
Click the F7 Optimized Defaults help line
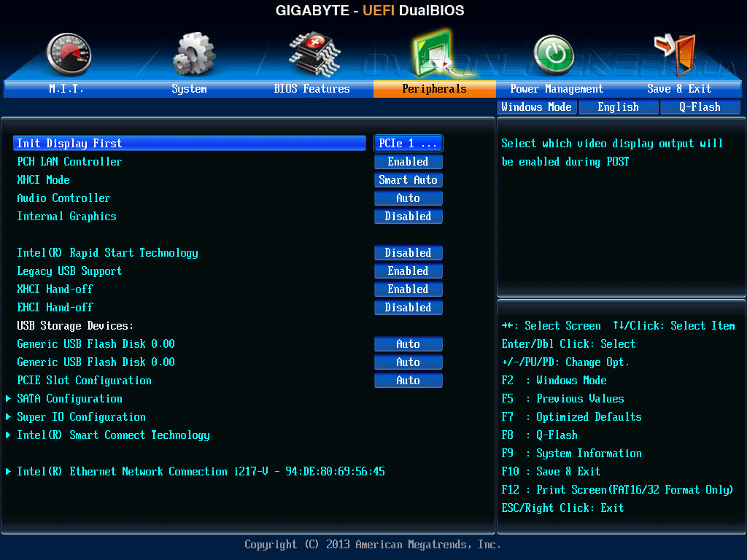click(572, 416)
